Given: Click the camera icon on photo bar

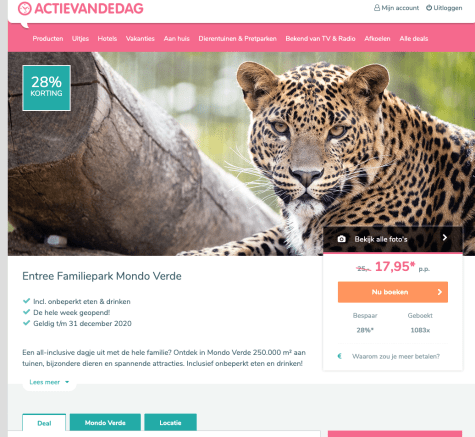Looking at the screenshot, I should [x=342, y=239].
